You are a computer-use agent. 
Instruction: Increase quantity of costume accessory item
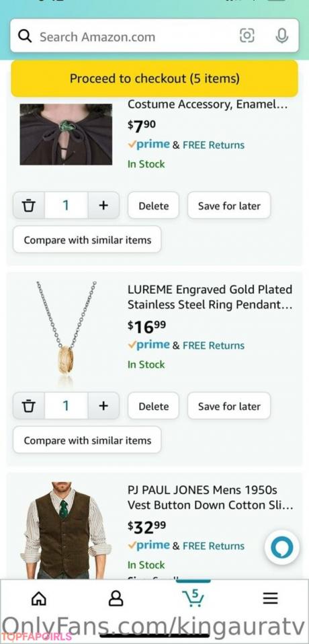point(103,205)
